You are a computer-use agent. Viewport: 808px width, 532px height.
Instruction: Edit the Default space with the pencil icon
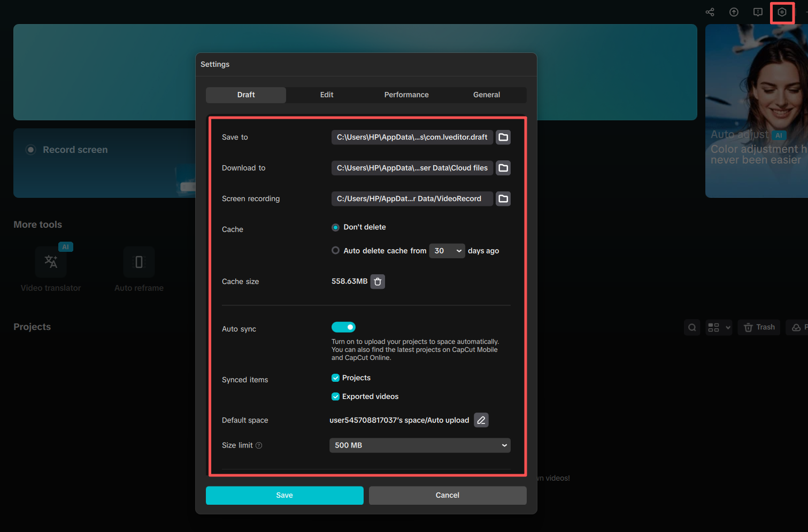[x=481, y=420]
